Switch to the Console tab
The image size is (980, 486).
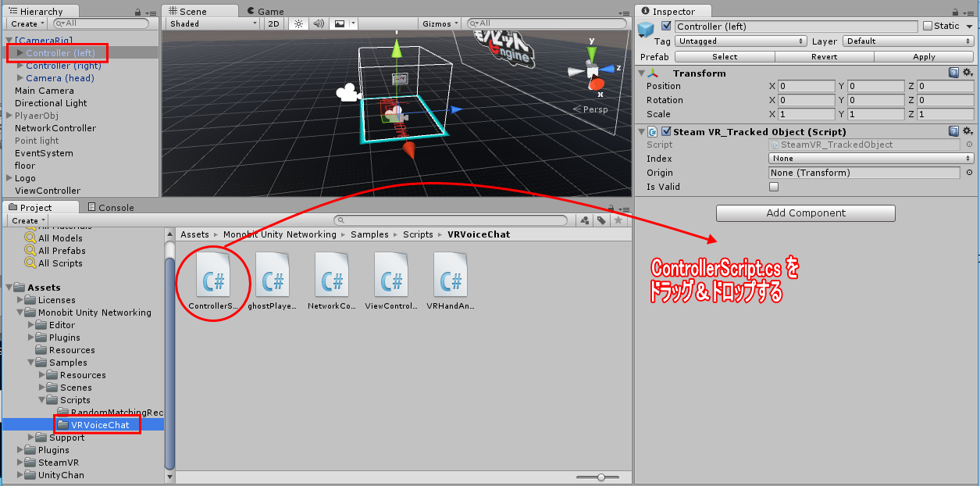coord(111,207)
